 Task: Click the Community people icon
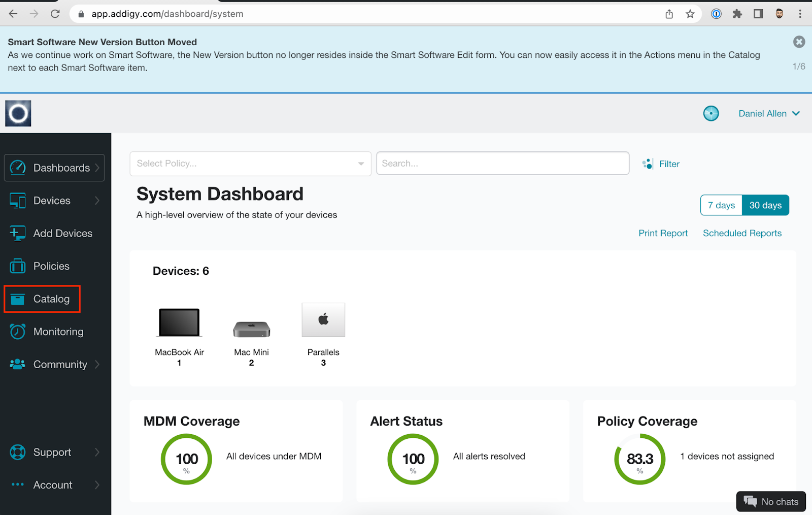[17, 364]
